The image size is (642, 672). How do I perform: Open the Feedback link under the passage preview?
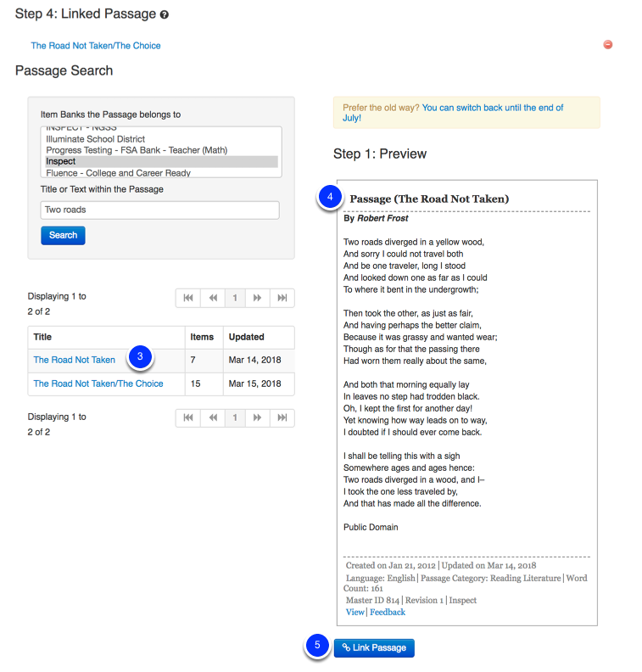388,613
